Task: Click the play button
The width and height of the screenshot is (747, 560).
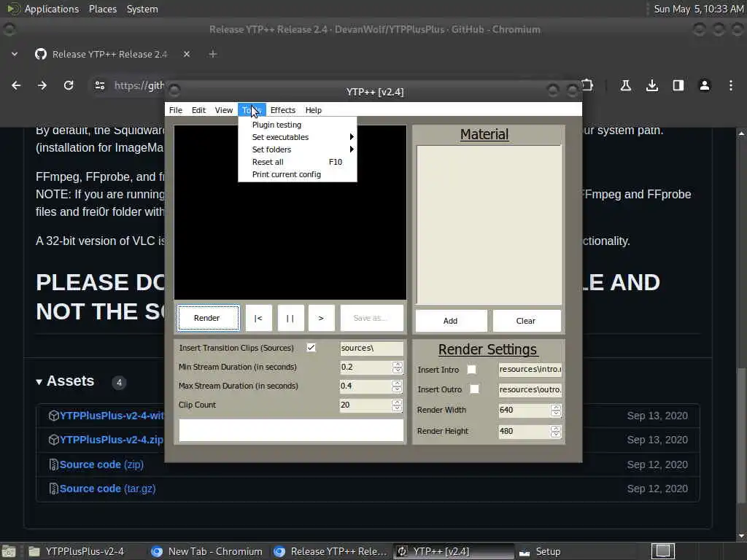Action: point(321,318)
